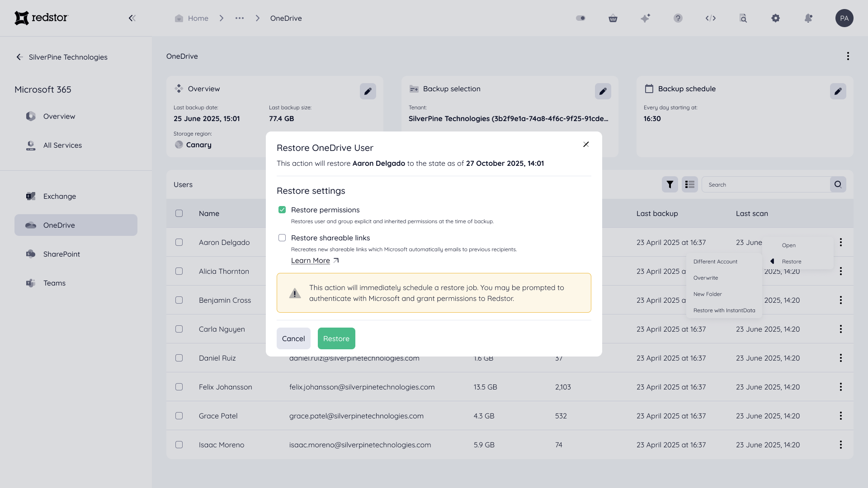Click the users Search input field
This screenshot has height=488, width=868.
766,184
